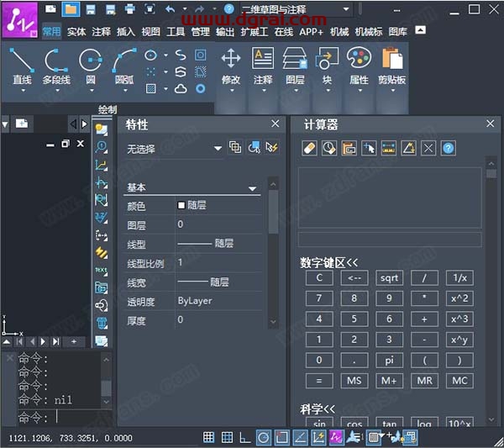Toggle grid display in status bar
The height and width of the screenshot is (448, 504).
click(227, 437)
